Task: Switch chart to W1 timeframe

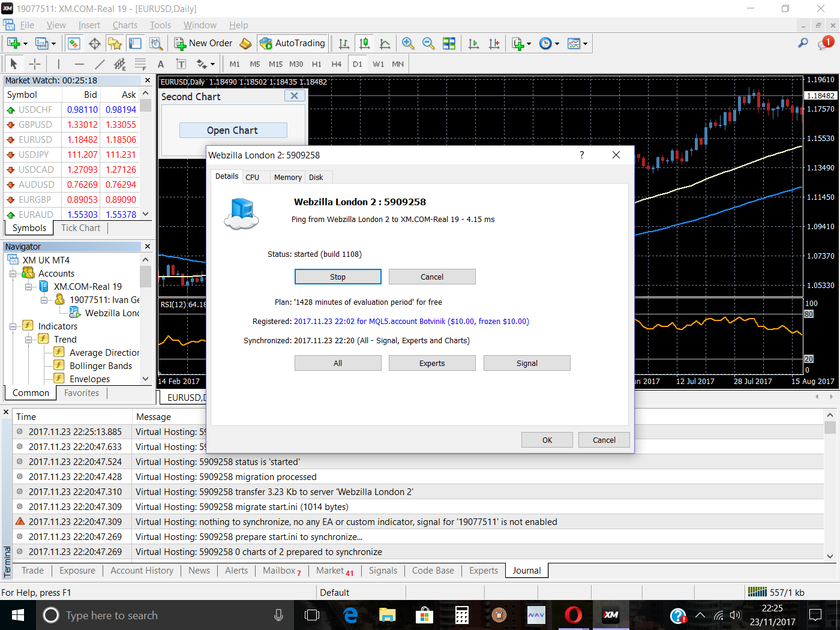Action: [378, 64]
